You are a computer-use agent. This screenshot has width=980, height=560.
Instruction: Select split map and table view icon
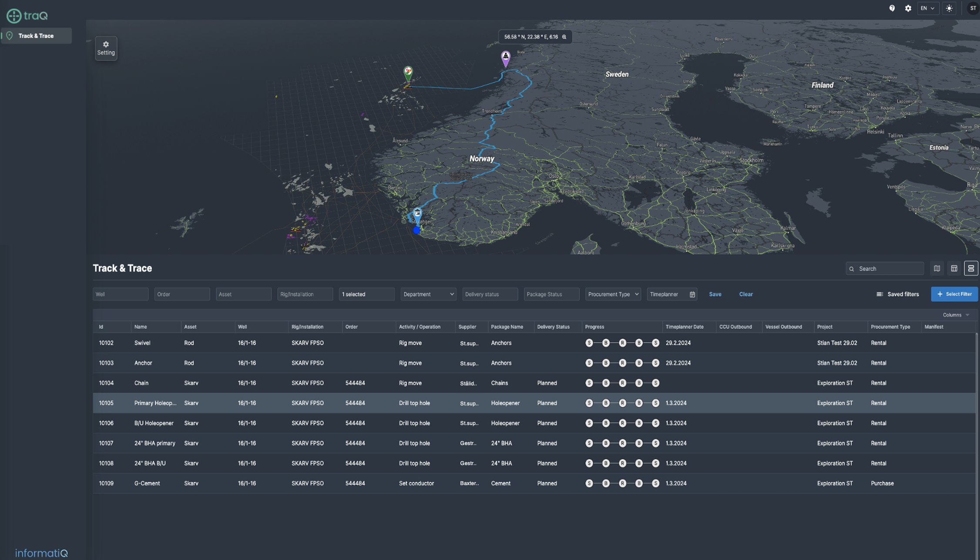(x=971, y=269)
